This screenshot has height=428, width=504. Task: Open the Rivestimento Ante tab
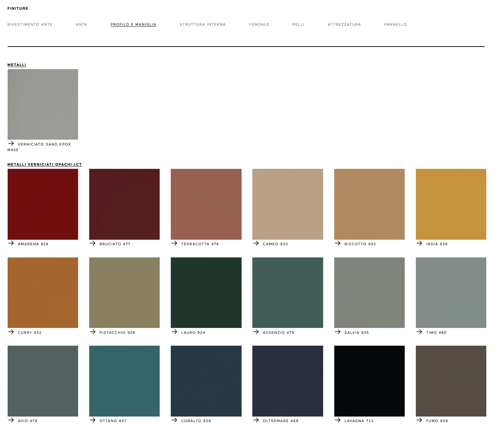point(30,25)
